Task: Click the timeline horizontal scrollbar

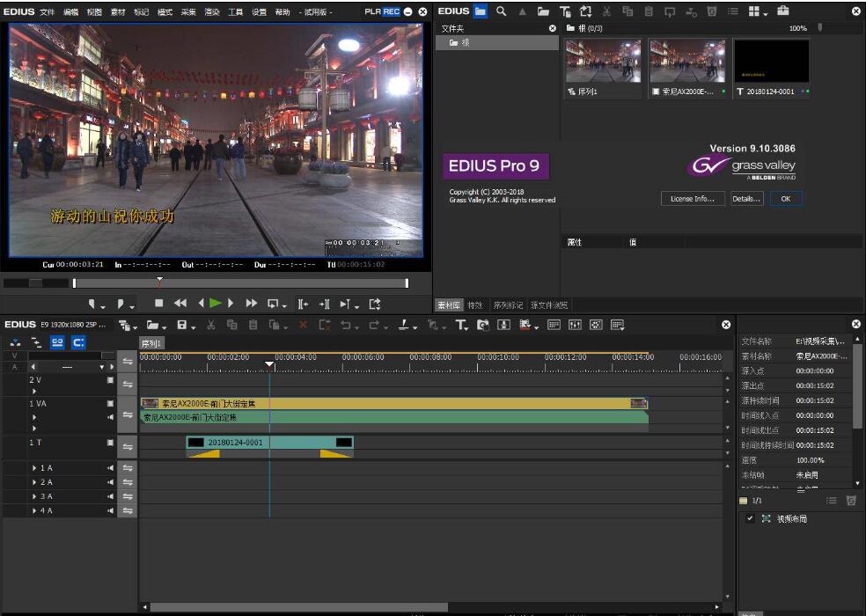Action: coord(299,607)
